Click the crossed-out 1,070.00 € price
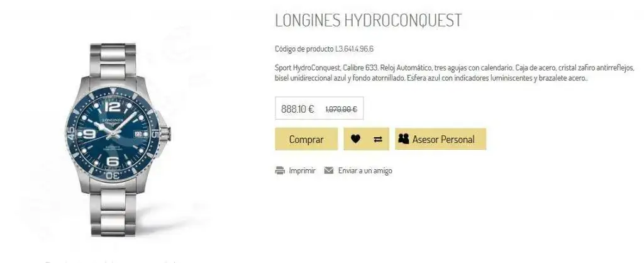The width and height of the screenshot is (644, 263). [x=341, y=109]
